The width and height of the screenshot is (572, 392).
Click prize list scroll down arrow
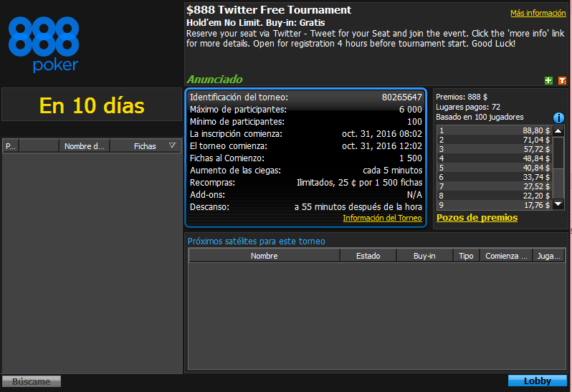[x=558, y=204]
